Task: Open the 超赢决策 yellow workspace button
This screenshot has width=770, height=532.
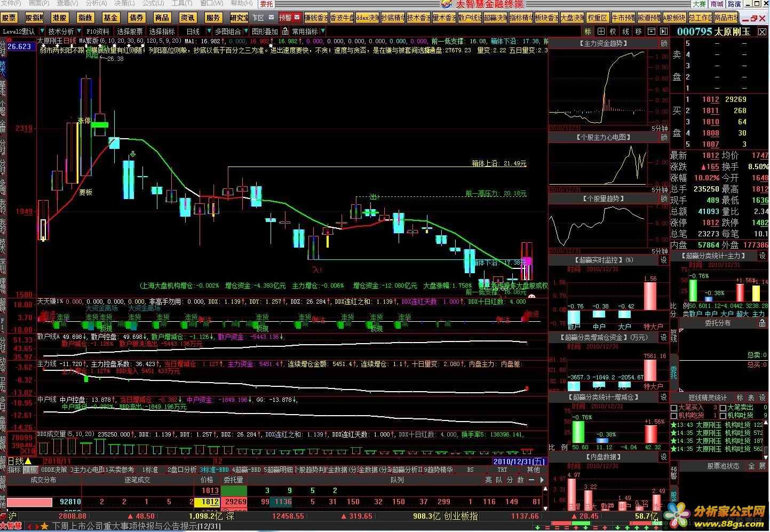Action: pyautogui.click(x=495, y=18)
